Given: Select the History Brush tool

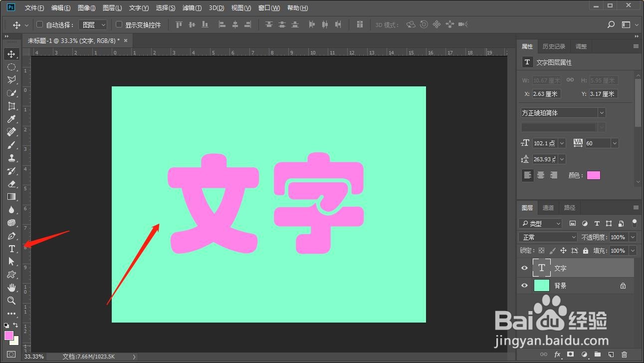Looking at the screenshot, I should point(11,171).
